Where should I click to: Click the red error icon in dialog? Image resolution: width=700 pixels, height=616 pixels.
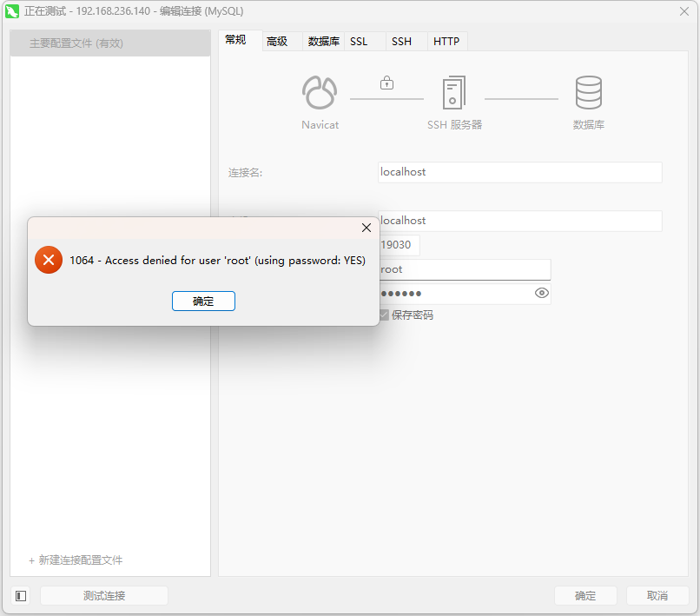[49, 260]
